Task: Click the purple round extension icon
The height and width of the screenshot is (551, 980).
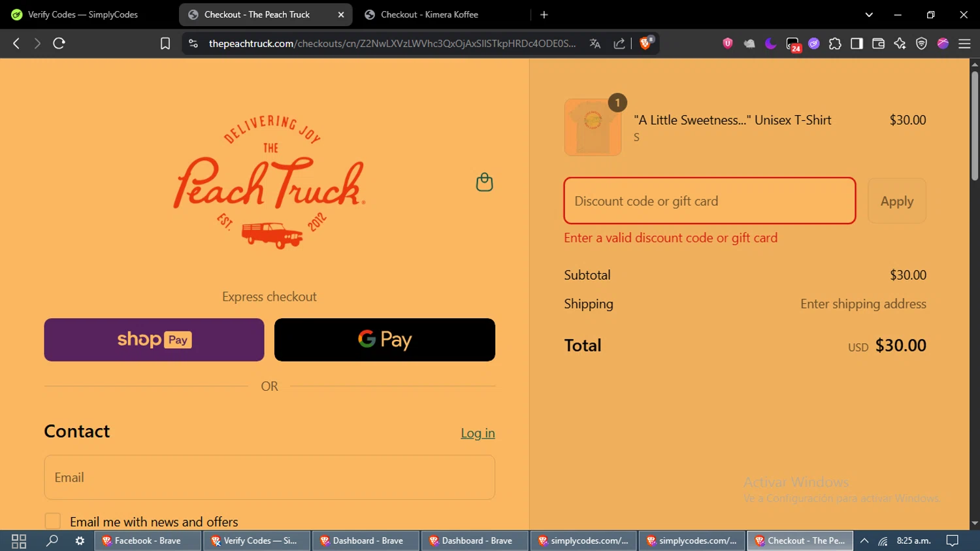Action: coord(814,43)
